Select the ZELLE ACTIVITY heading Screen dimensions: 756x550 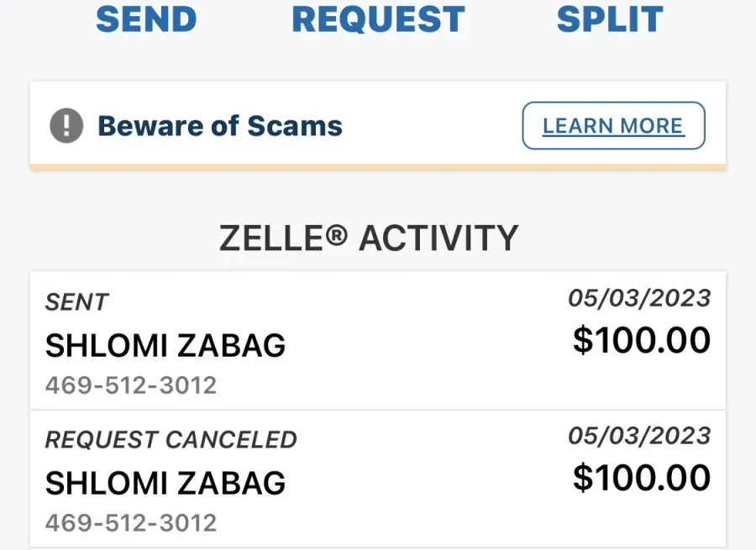coord(369,238)
